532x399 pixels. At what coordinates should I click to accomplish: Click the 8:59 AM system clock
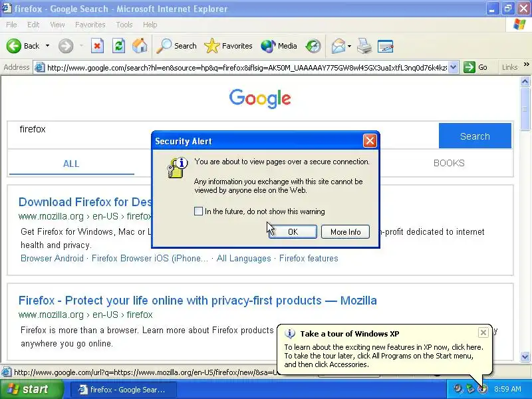click(507, 389)
